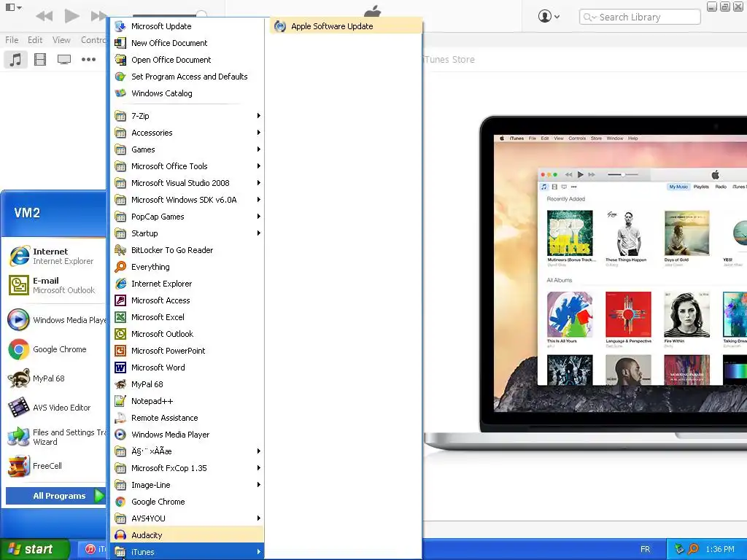This screenshot has height=560, width=747.
Task: Launch Microsoft Outlook from All Programs list
Action: pyautogui.click(x=187, y=334)
